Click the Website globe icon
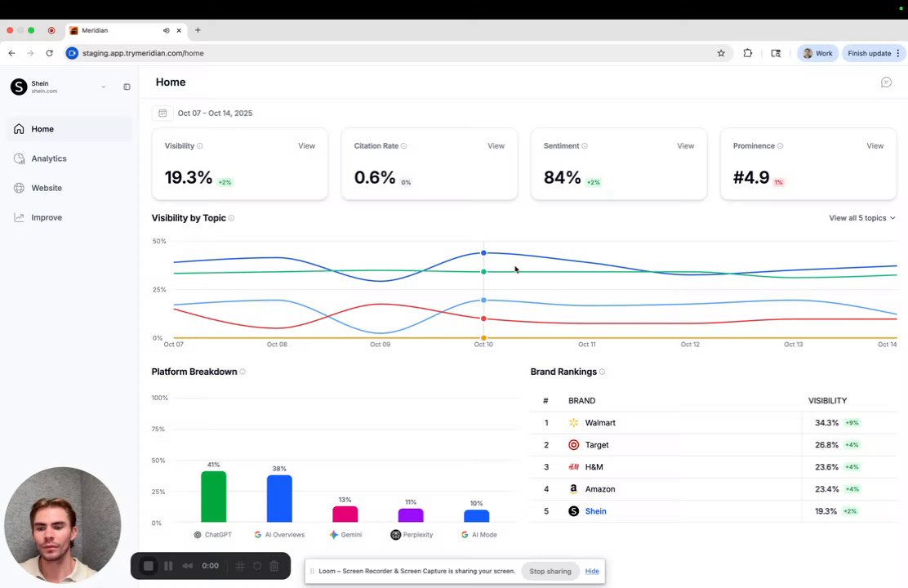This screenshot has height=588, width=908. pyautogui.click(x=19, y=188)
